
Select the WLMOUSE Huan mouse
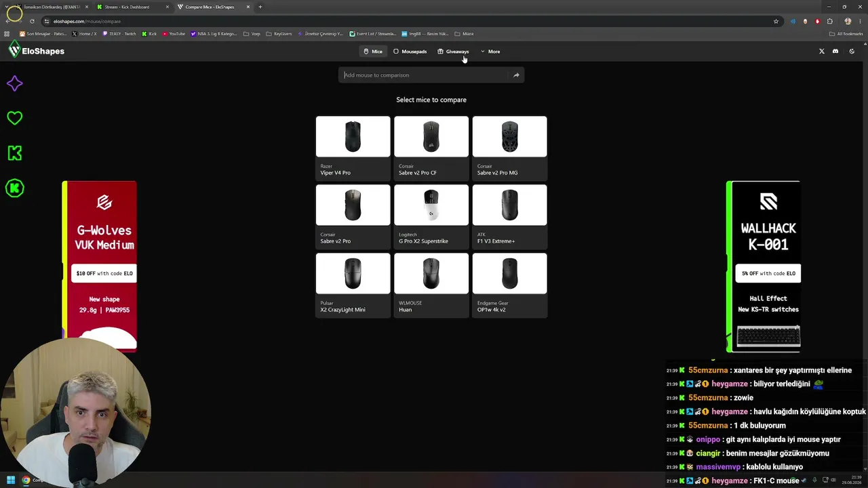(x=431, y=284)
